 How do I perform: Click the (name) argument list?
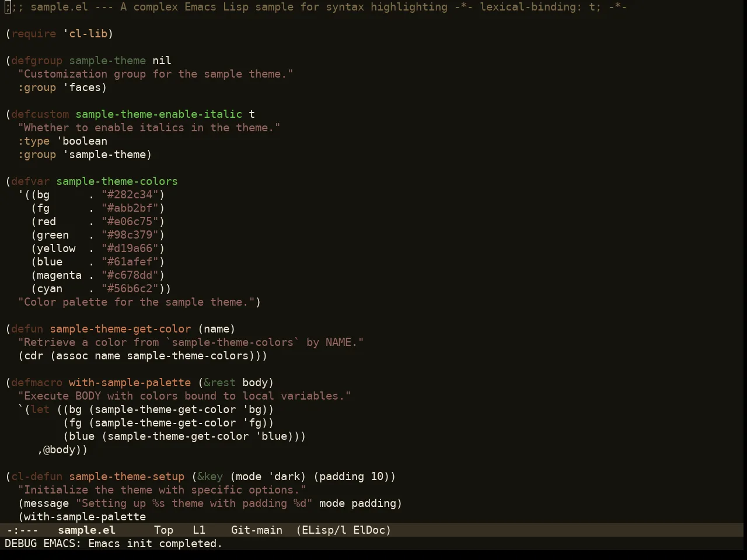pos(217,329)
